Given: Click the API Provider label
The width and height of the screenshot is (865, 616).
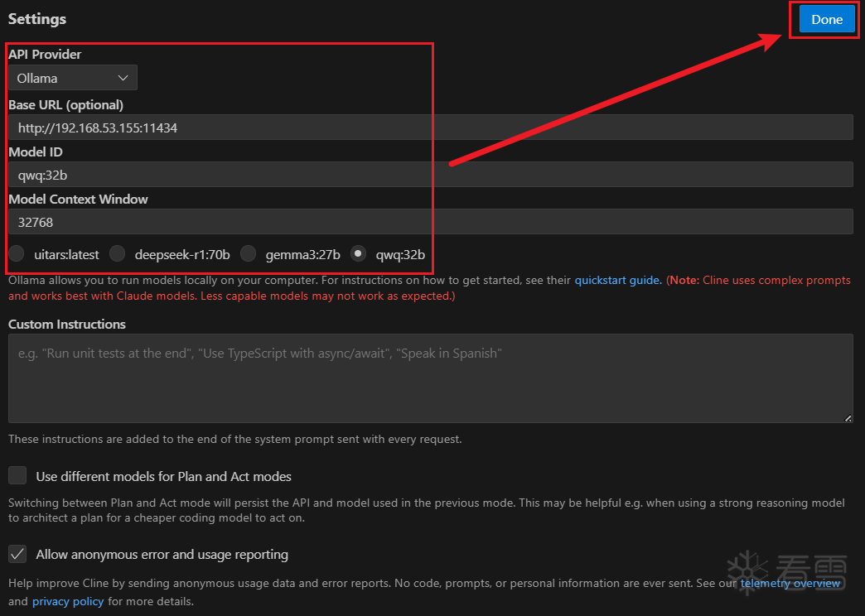Looking at the screenshot, I should 45,54.
